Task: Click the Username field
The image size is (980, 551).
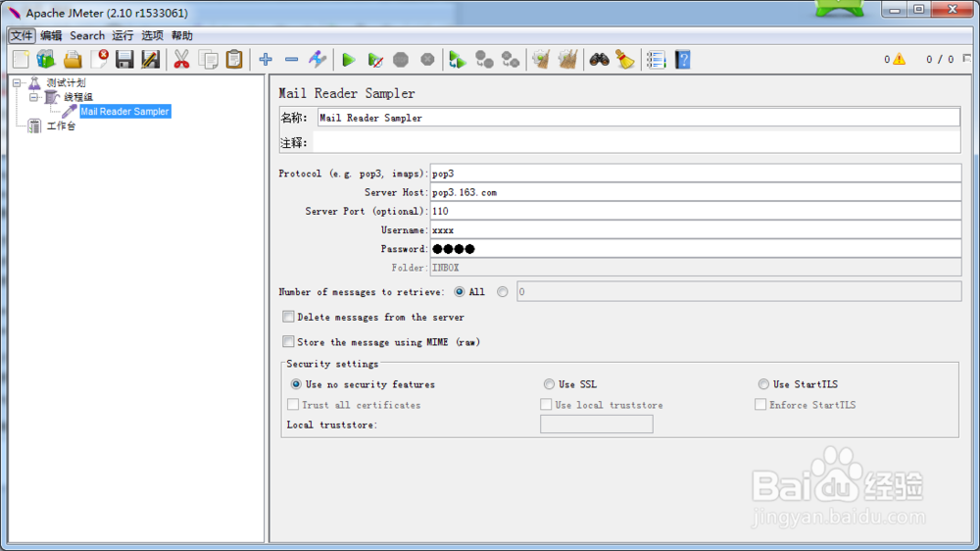Action: pyautogui.click(x=696, y=229)
